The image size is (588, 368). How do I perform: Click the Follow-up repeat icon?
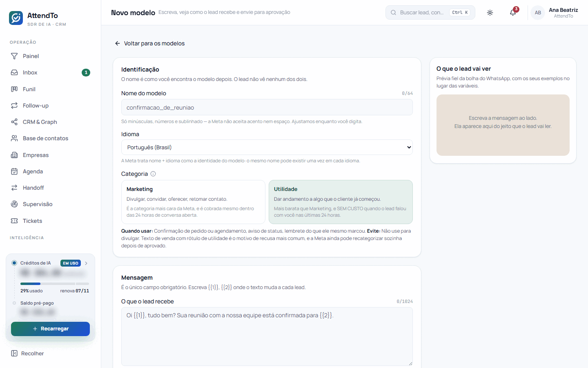[x=14, y=105]
